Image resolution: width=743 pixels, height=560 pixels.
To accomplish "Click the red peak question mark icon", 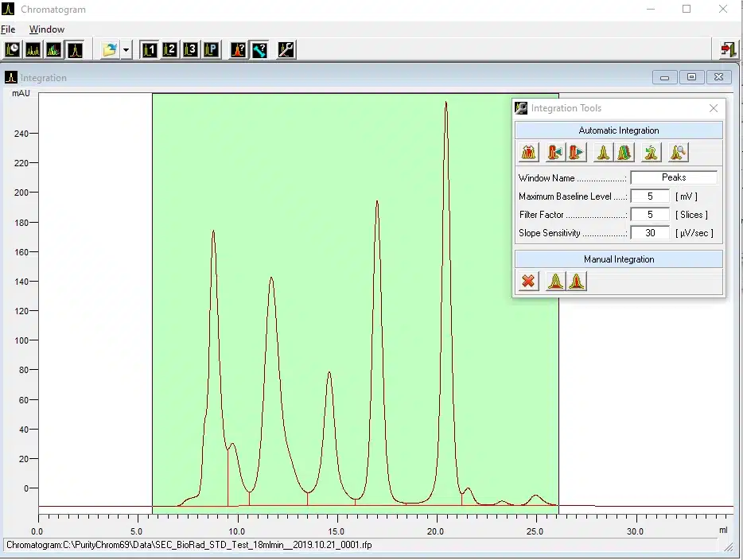I will 239,49.
